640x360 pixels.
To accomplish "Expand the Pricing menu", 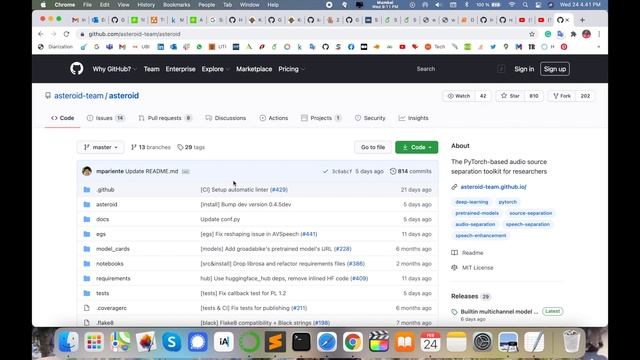I will (x=291, y=69).
